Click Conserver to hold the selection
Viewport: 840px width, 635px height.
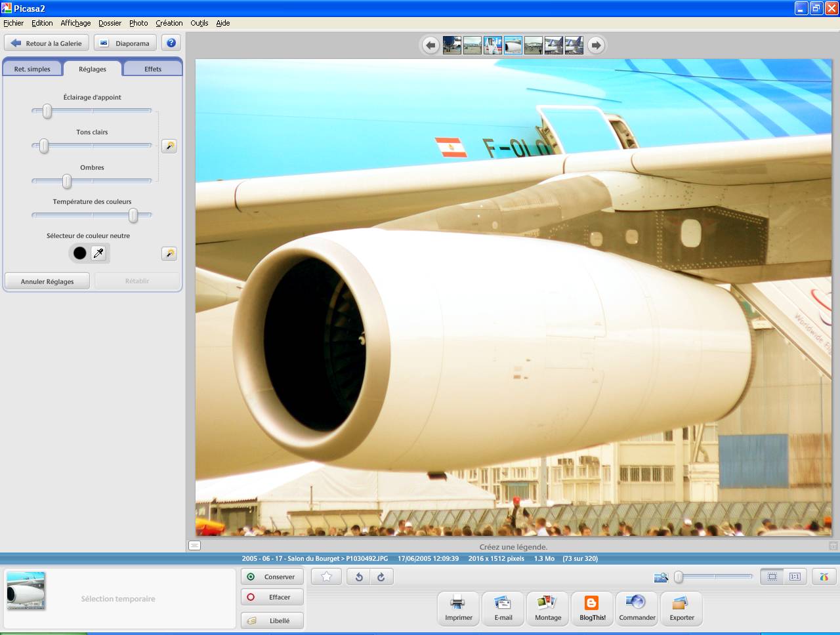[x=272, y=577]
